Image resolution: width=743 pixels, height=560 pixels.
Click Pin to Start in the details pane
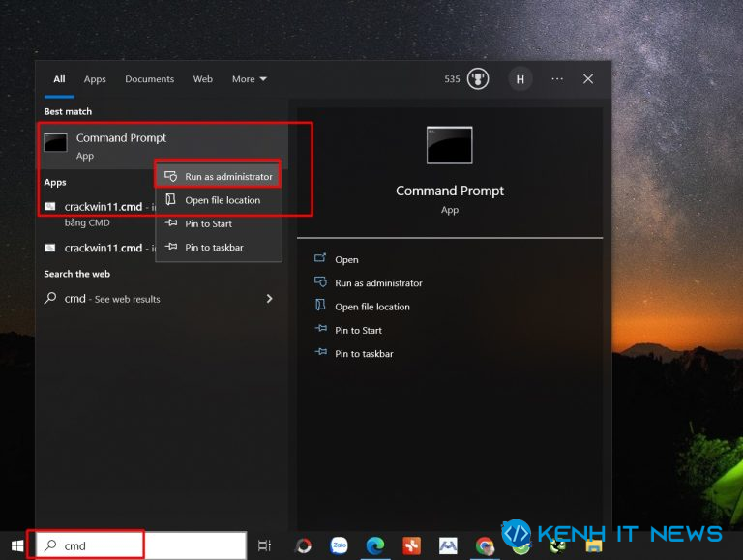[x=358, y=330]
